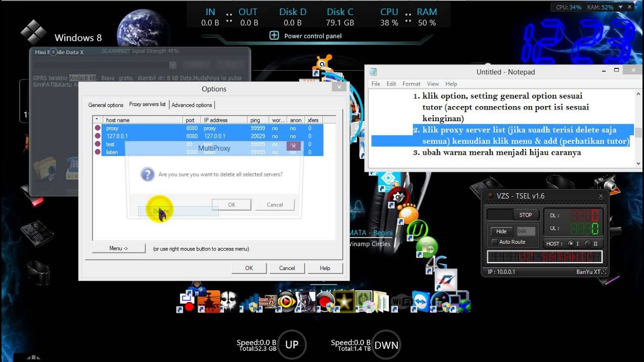644x362 pixels.
Task: Open Mini Mobile Data X combo box arrow
Action: coord(173,65)
